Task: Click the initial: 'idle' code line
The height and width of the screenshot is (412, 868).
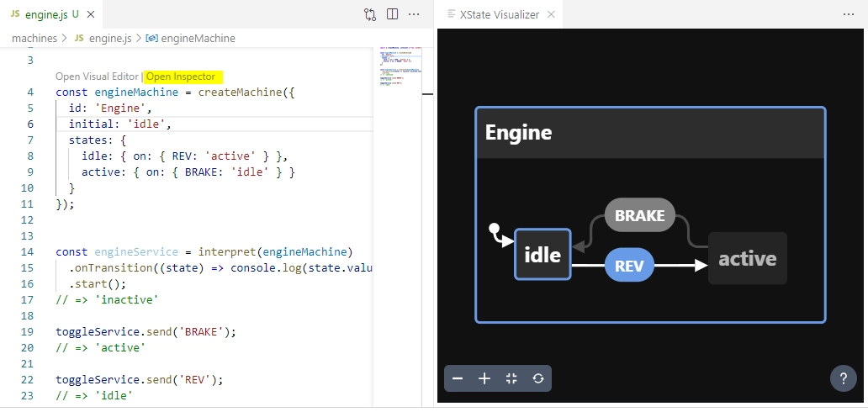Action: 120,124
